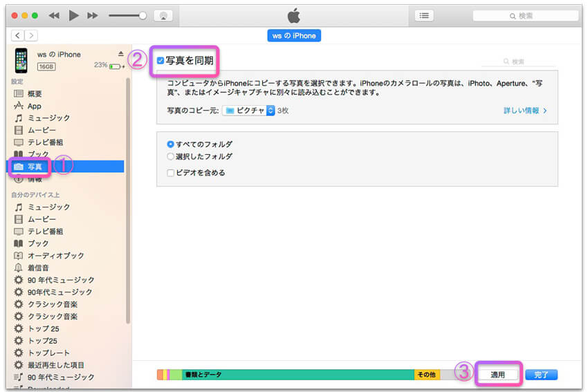Select the すべてのフォルダ radio button
The height and width of the screenshot is (392, 588).
[x=170, y=144]
